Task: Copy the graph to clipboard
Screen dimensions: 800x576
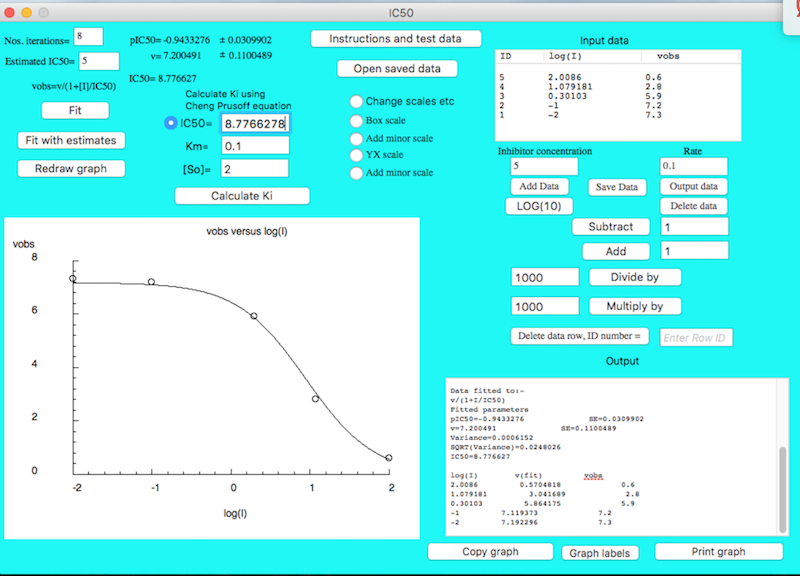Action: [490, 552]
